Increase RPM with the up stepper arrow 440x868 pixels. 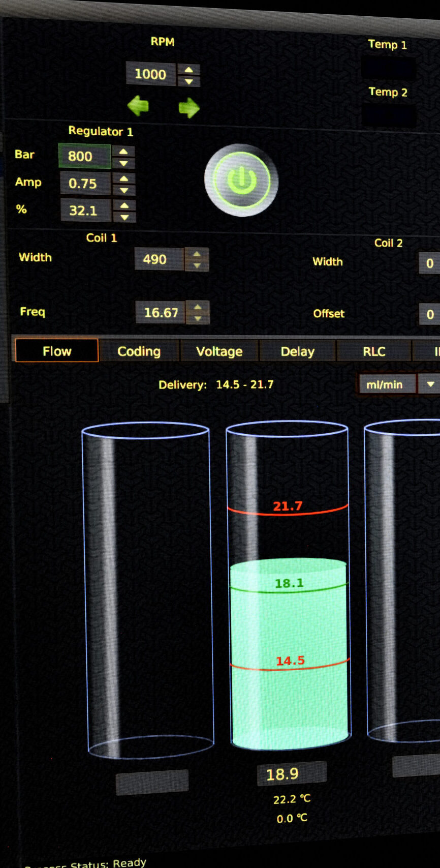[x=189, y=70]
